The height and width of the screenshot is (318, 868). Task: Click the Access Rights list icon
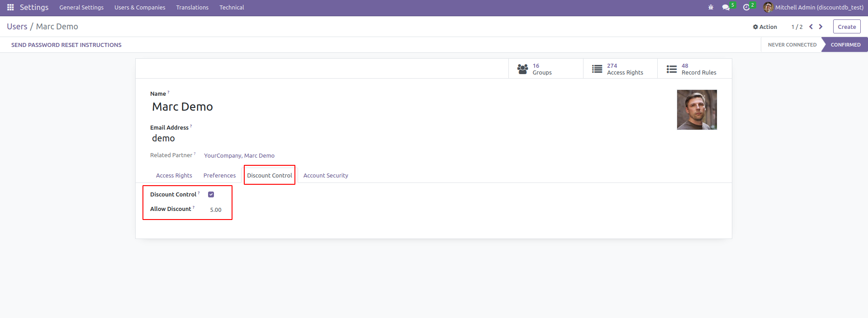pos(597,69)
